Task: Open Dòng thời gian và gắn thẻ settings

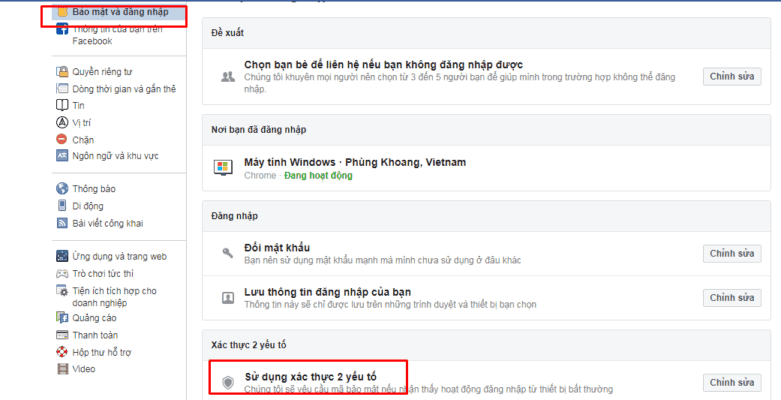Action: point(123,89)
